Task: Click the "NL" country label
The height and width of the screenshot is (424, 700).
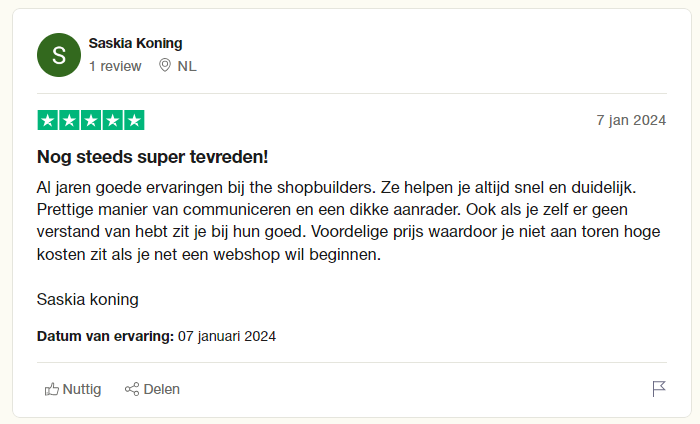Action: coord(187,66)
